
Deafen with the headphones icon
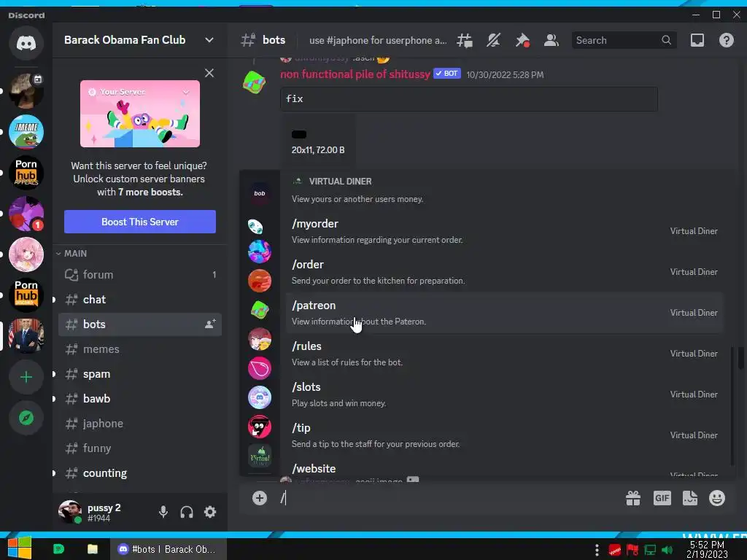(x=187, y=512)
